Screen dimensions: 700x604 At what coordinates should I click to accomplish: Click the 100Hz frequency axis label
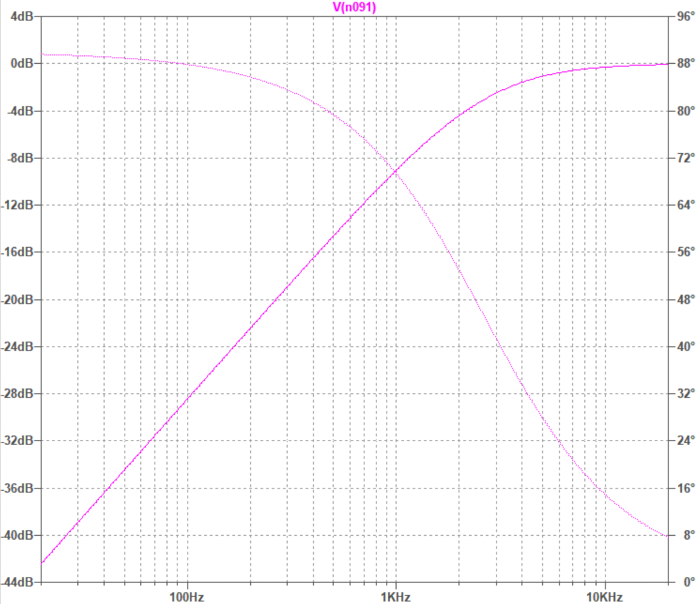point(187,597)
